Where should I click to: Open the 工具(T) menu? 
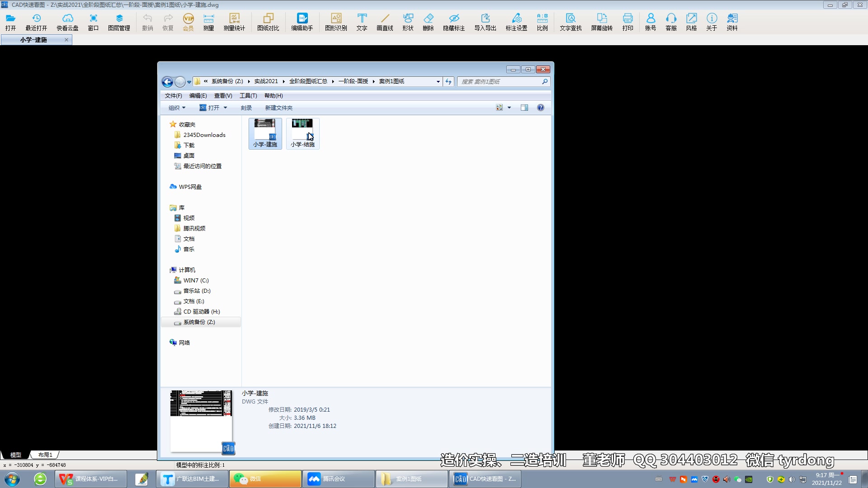point(248,96)
